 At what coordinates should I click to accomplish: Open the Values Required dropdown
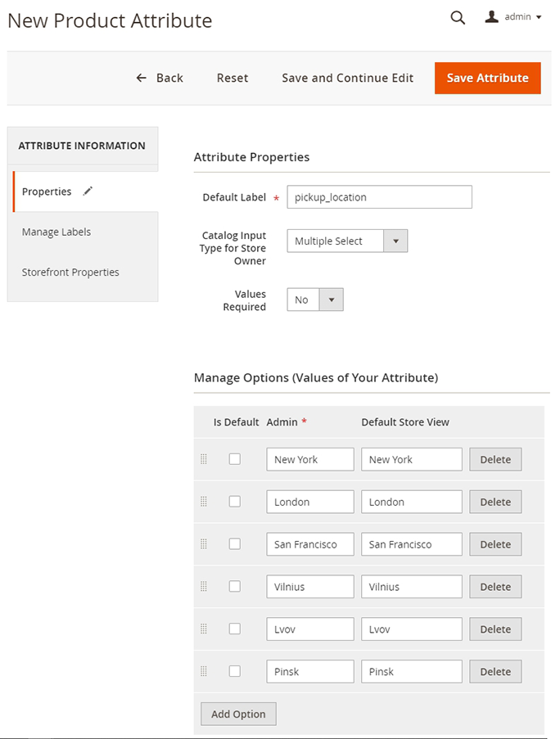[315, 300]
